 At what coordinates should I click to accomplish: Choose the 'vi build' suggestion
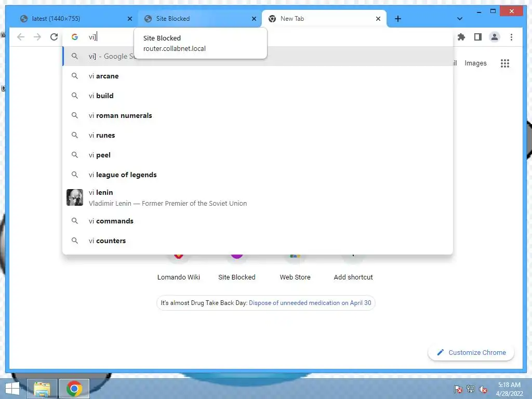(x=258, y=96)
